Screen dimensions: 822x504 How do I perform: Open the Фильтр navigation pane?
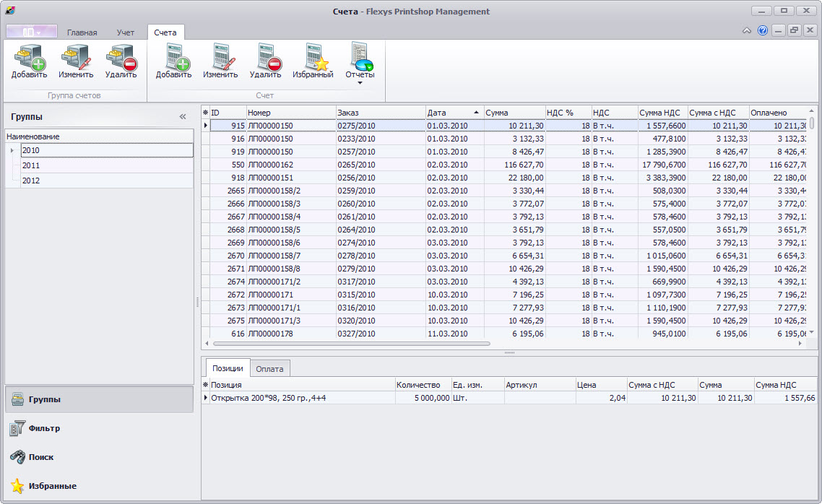(x=100, y=428)
